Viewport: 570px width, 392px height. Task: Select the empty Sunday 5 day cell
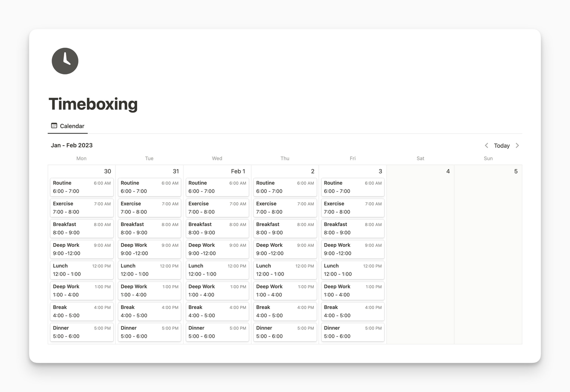tap(488, 256)
